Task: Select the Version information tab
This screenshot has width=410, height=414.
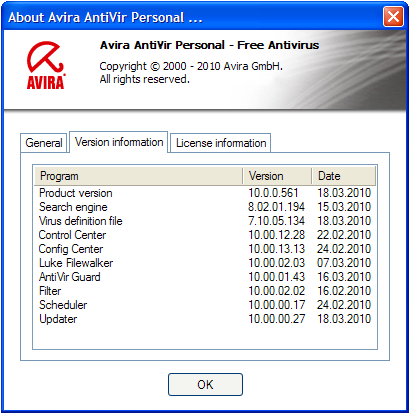Action: click(x=119, y=142)
